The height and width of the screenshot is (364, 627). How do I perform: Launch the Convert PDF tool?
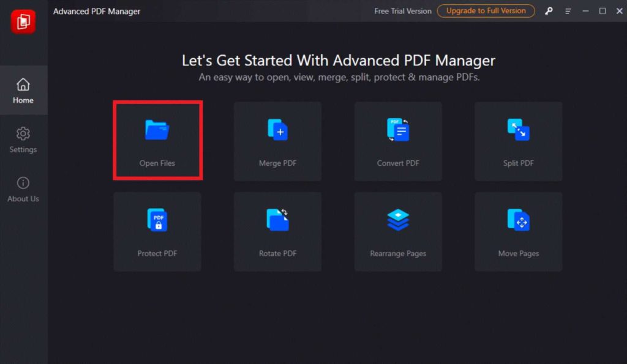coord(398,141)
